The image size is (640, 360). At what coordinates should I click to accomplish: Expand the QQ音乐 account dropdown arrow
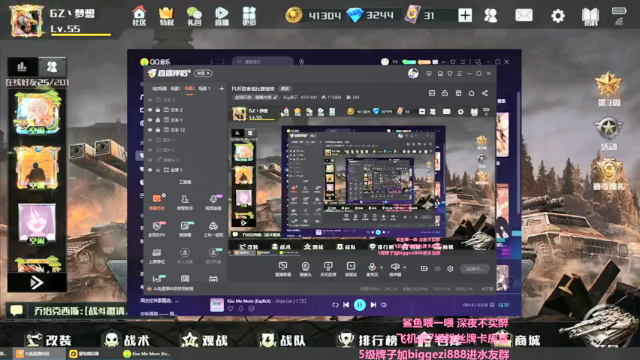click(443, 62)
